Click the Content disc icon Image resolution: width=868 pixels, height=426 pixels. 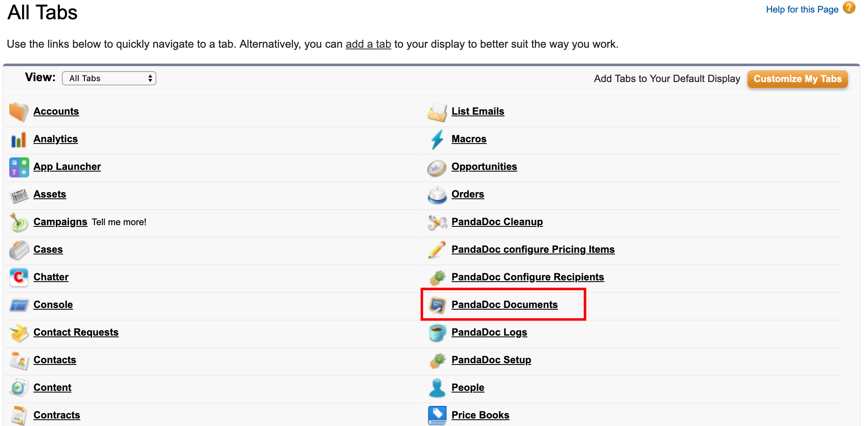pyautogui.click(x=19, y=388)
